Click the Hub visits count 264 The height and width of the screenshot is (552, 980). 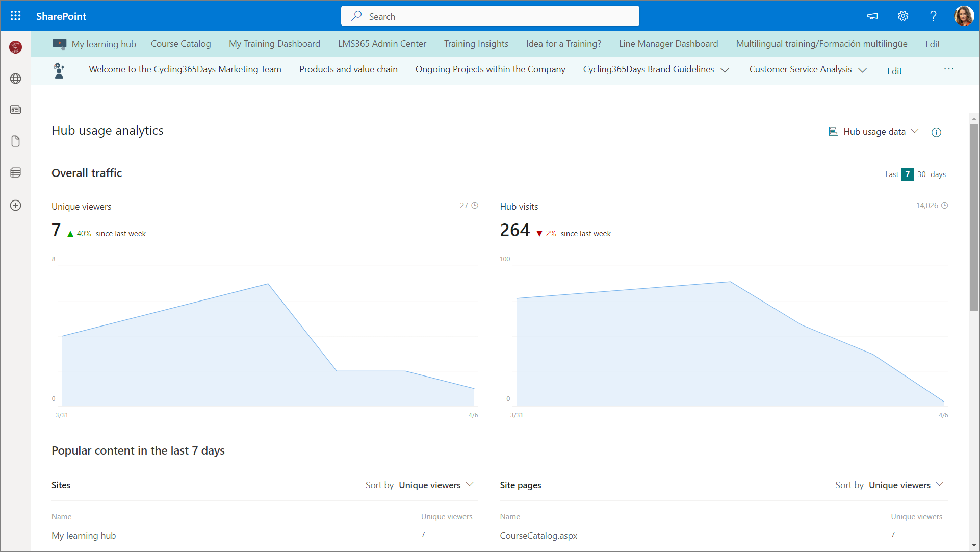(515, 230)
